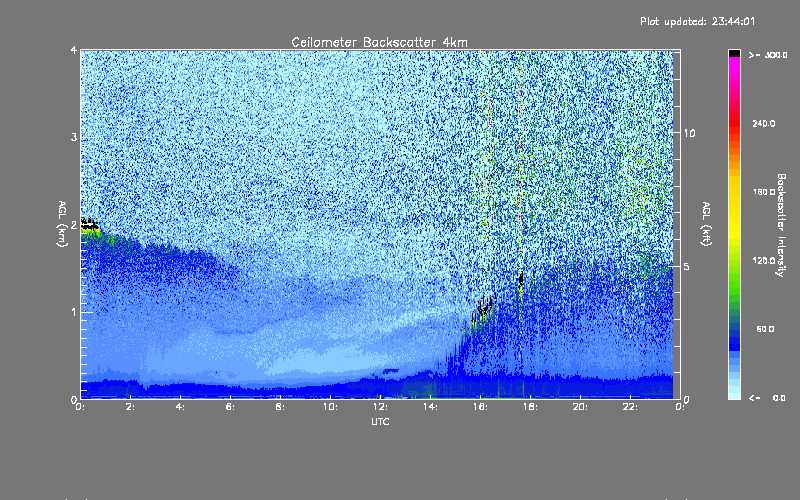Click the '4' km label on left axis
800x500 pixels.
[x=74, y=51]
